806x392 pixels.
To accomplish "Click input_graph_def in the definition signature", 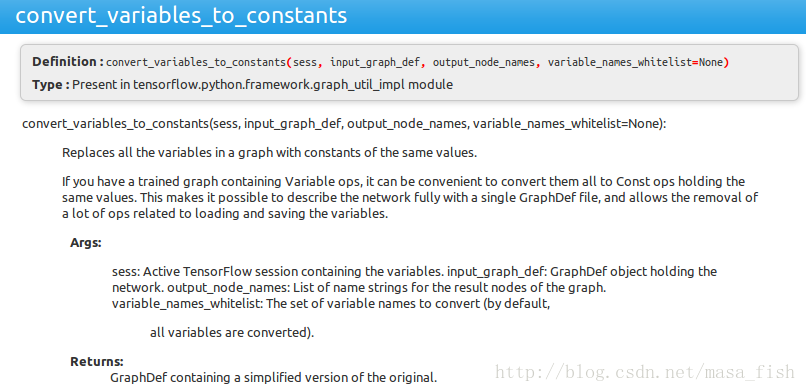I will coord(375,63).
